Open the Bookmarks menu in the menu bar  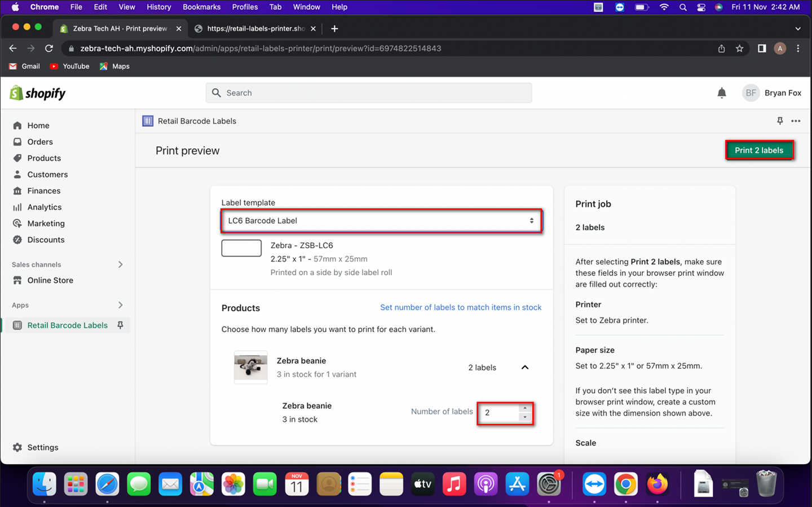tap(201, 7)
